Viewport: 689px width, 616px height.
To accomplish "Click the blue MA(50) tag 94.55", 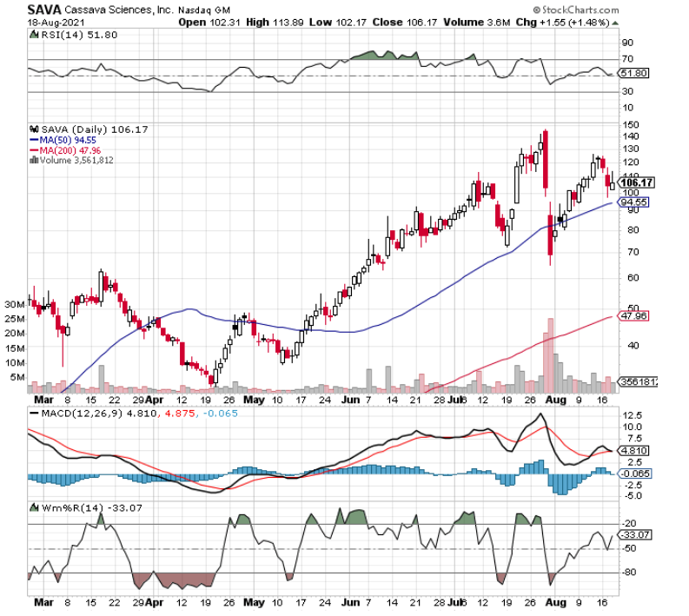I will click(x=633, y=202).
